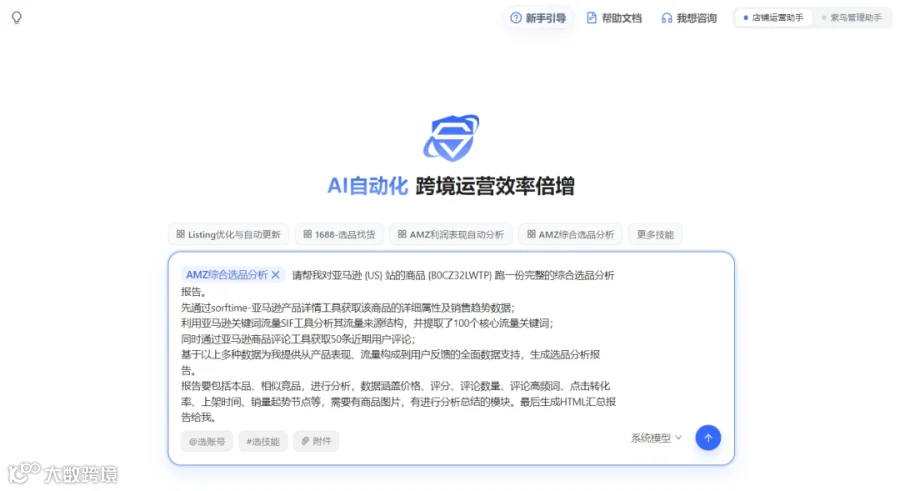The height and width of the screenshot is (491, 900).
Task: Select AMZ利润表现自动分析 skill chip
Action: (x=451, y=234)
